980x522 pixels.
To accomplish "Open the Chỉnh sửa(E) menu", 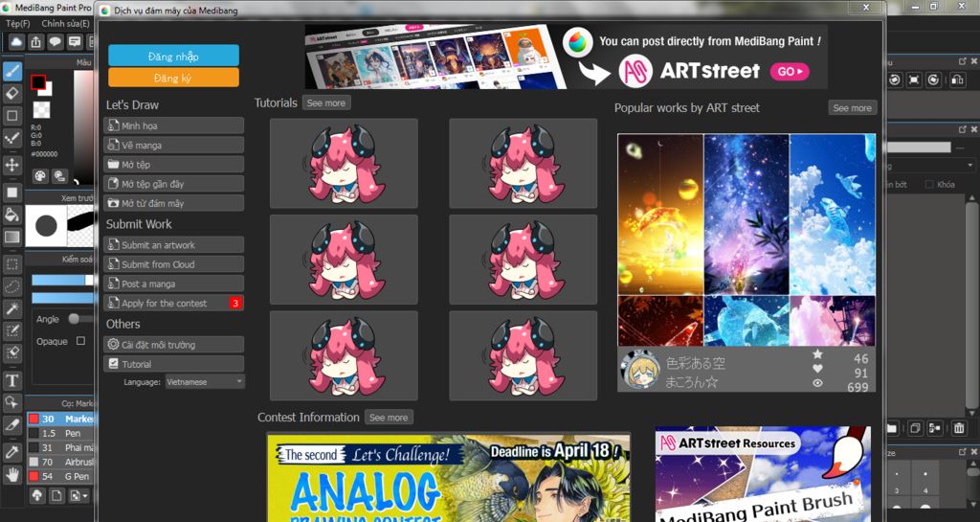I will click(x=66, y=23).
